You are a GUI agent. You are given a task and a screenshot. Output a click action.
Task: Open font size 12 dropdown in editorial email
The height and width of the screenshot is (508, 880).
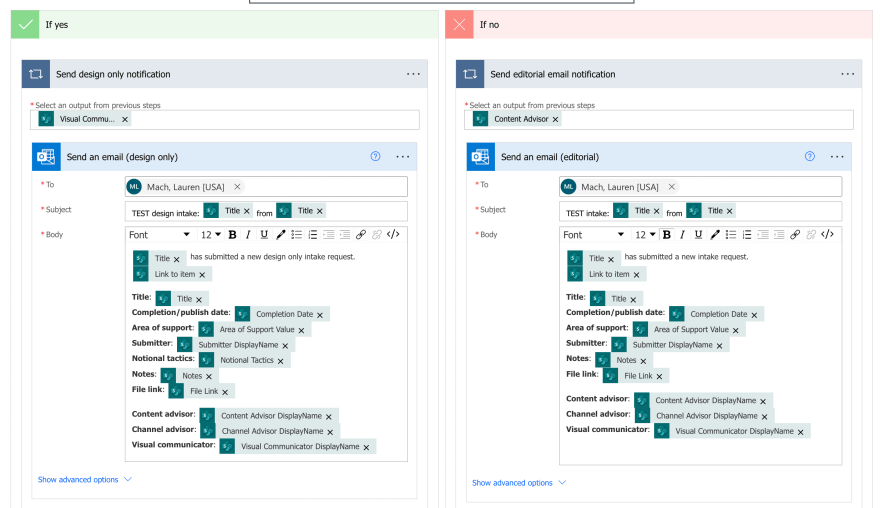[645, 235]
